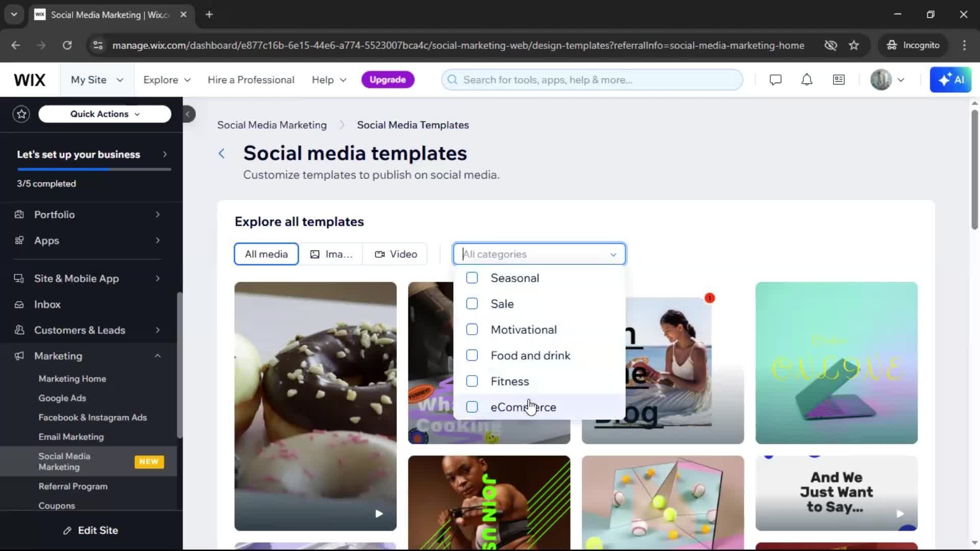Screen dimensions: 980x551
Task: Click the Portfolio sidebar icon
Action: point(19,215)
